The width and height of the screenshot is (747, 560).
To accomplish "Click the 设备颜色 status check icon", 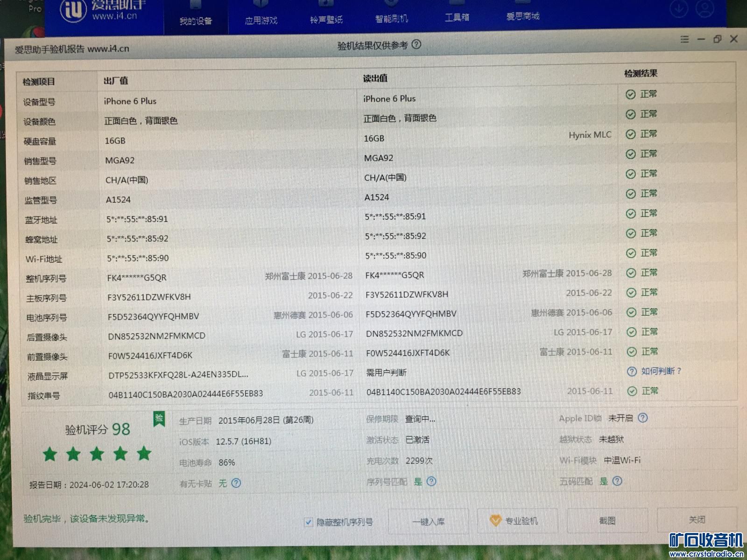I will pyautogui.click(x=630, y=114).
